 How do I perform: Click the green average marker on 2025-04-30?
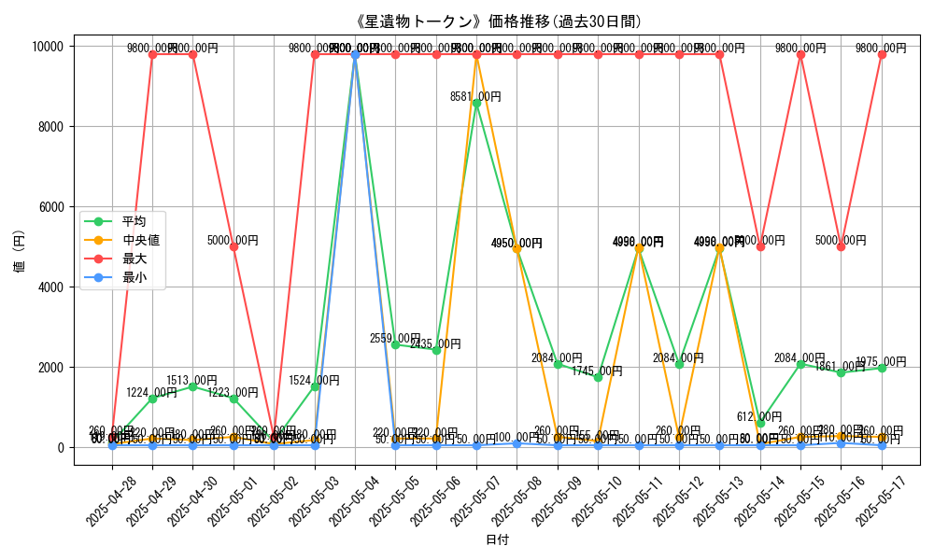tap(193, 386)
